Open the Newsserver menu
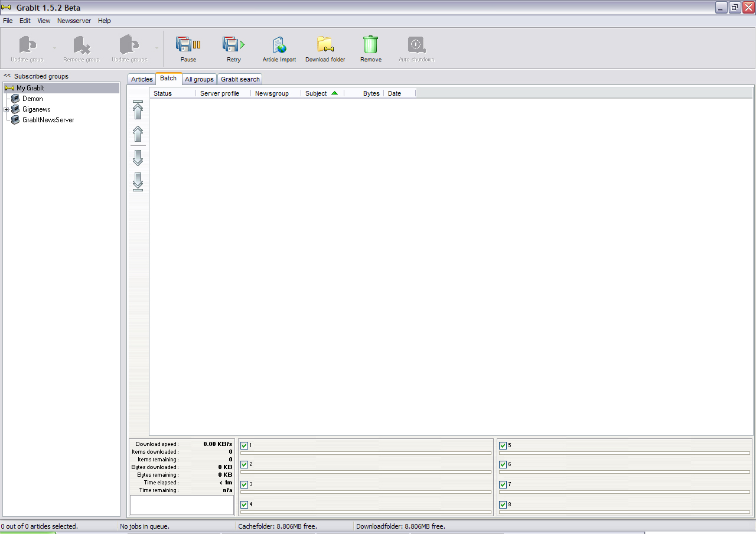Image resolution: width=756 pixels, height=534 pixels. click(74, 21)
